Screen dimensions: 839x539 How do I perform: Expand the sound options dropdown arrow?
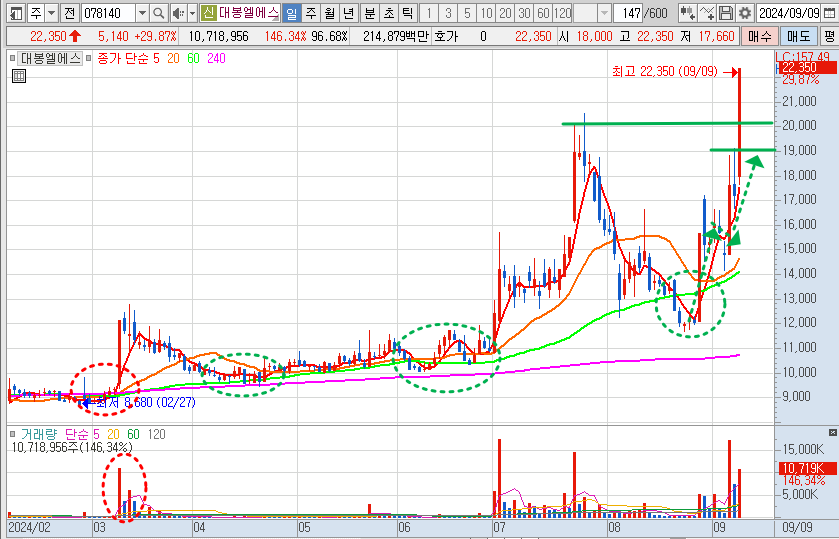[x=193, y=13]
